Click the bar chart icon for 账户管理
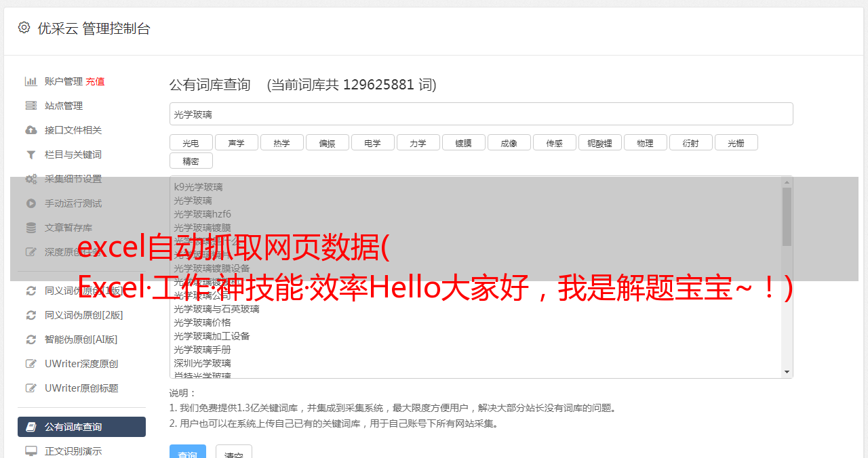The image size is (868, 458). (x=31, y=81)
